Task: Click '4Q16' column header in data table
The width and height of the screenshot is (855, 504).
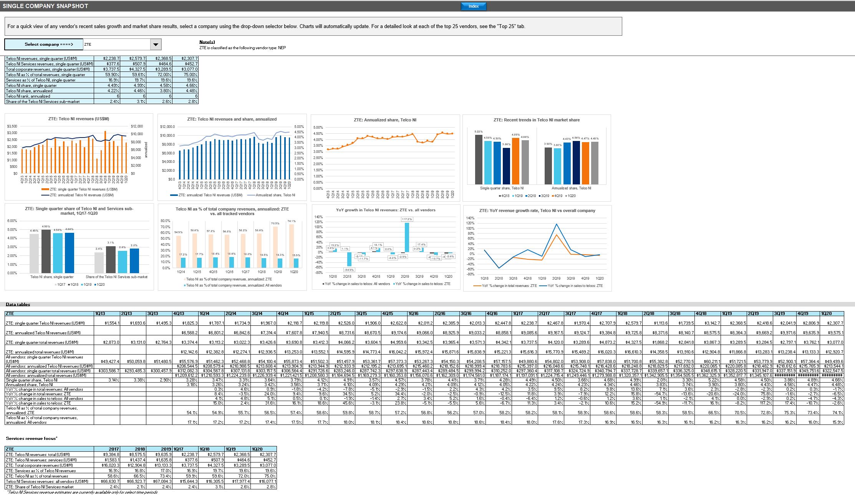Action: pyautogui.click(x=499, y=314)
